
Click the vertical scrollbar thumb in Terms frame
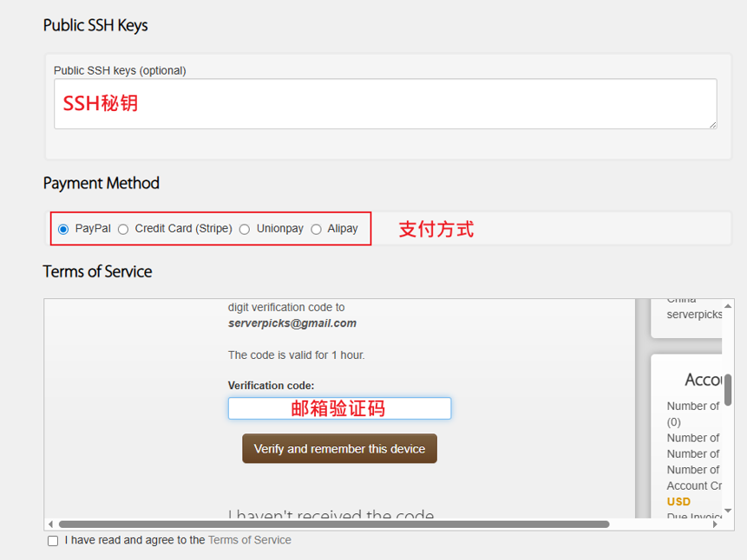728,389
